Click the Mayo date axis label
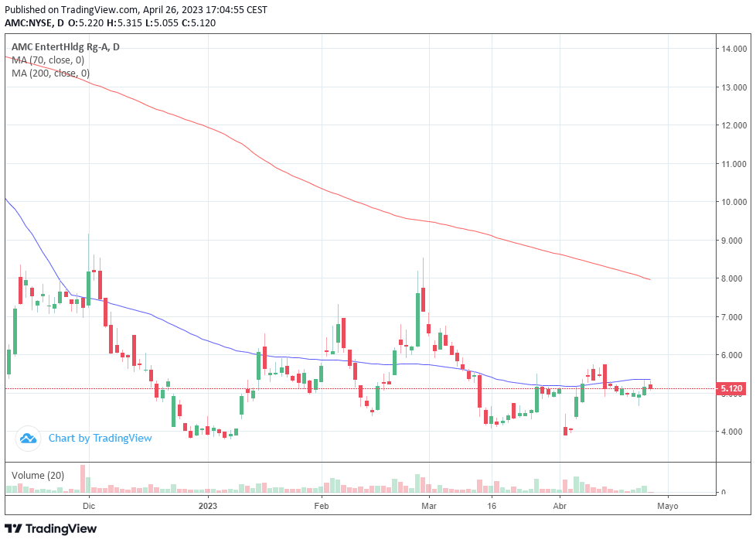This screenshot has width=756, height=543. pyautogui.click(x=668, y=506)
